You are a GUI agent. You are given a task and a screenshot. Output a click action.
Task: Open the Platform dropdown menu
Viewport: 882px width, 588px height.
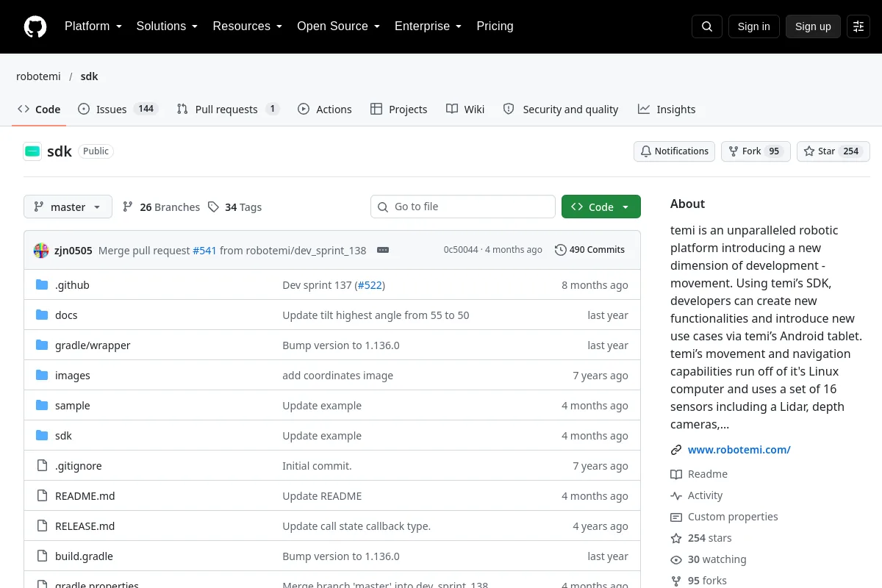(x=93, y=26)
